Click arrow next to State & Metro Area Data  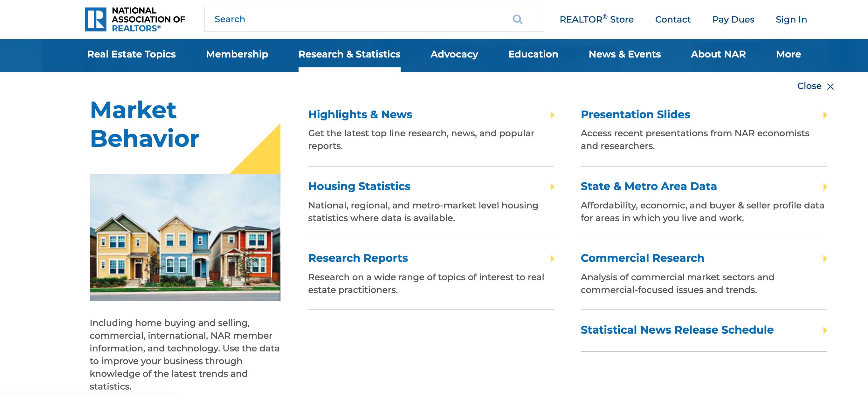point(825,187)
